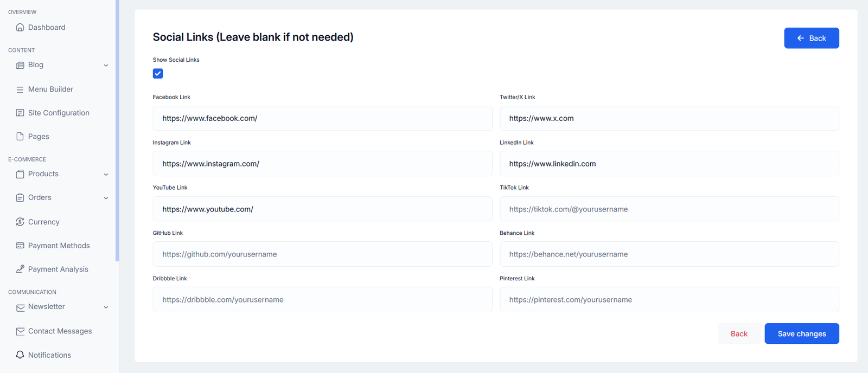
Task: Click the Newsletter envelope icon
Action: 20,307
